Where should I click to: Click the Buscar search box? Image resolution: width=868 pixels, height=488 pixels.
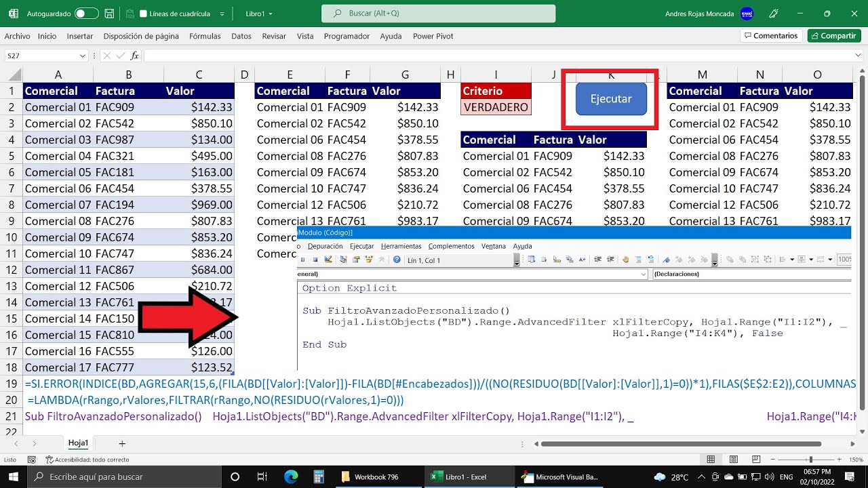coord(438,14)
